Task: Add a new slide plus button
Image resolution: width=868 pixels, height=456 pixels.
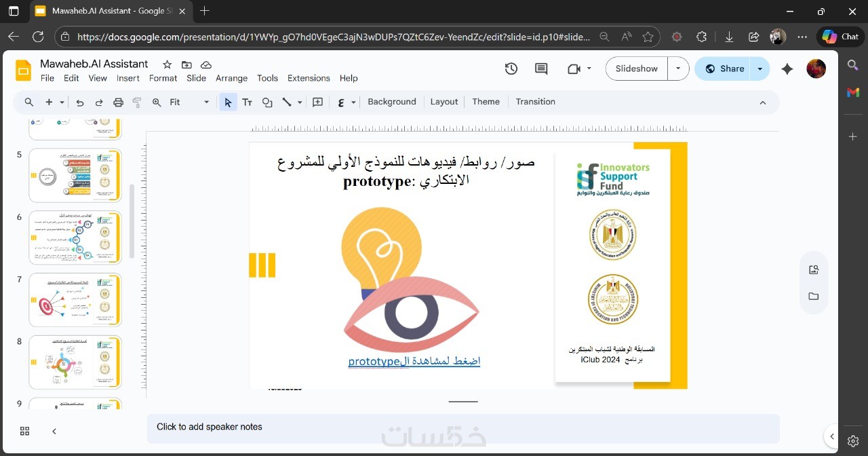Action: (x=49, y=102)
